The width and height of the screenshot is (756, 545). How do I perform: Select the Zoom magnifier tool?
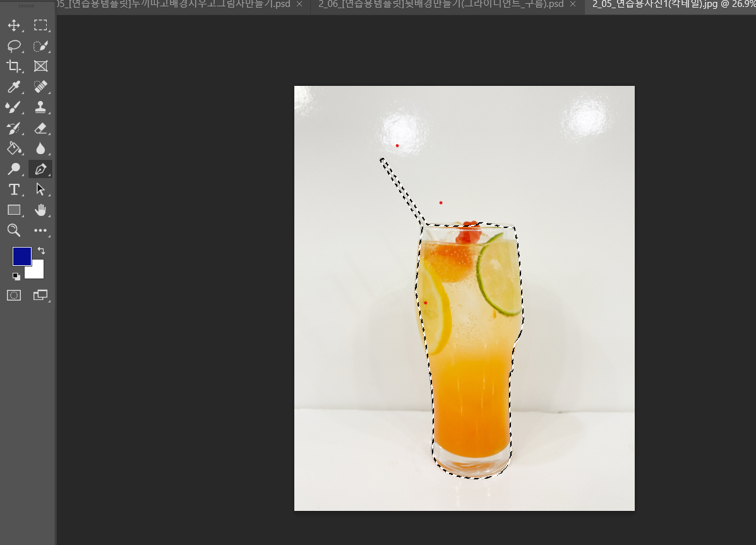(14, 231)
